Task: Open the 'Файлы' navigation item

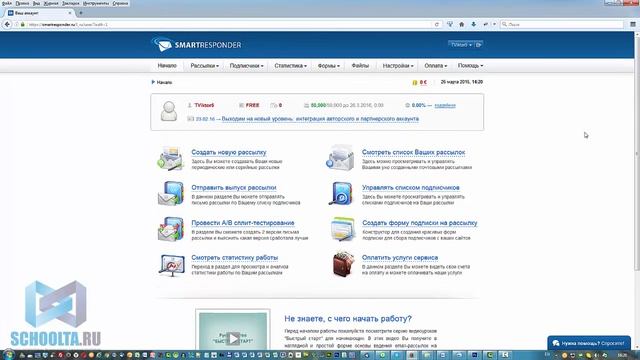Action: point(360,66)
